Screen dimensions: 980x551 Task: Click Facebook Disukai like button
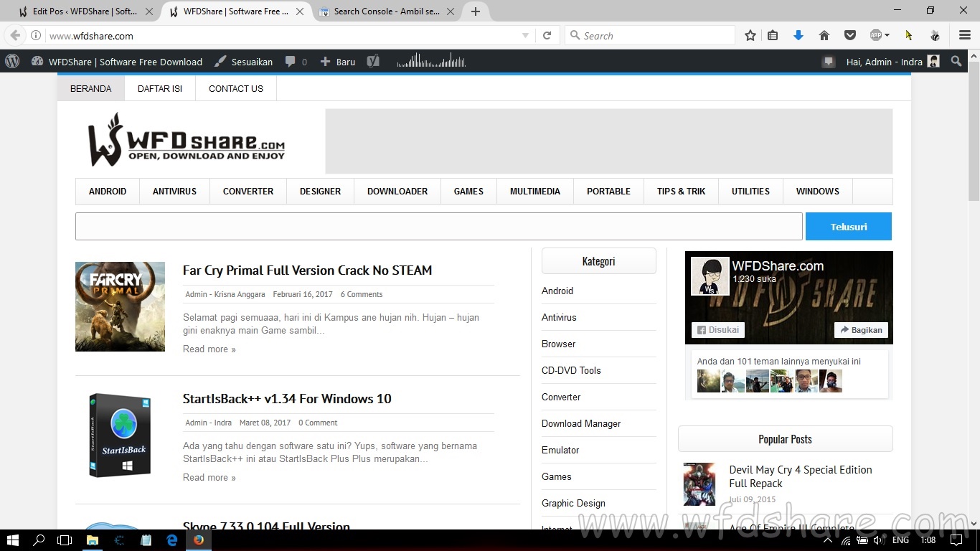[718, 330]
